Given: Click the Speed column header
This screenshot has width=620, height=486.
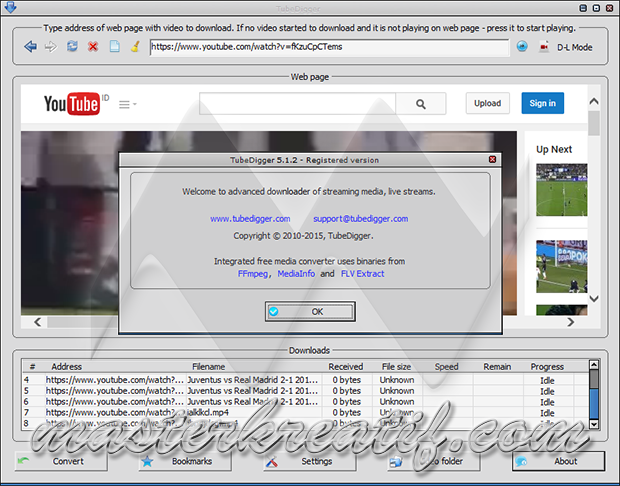Looking at the screenshot, I should 446,367.
